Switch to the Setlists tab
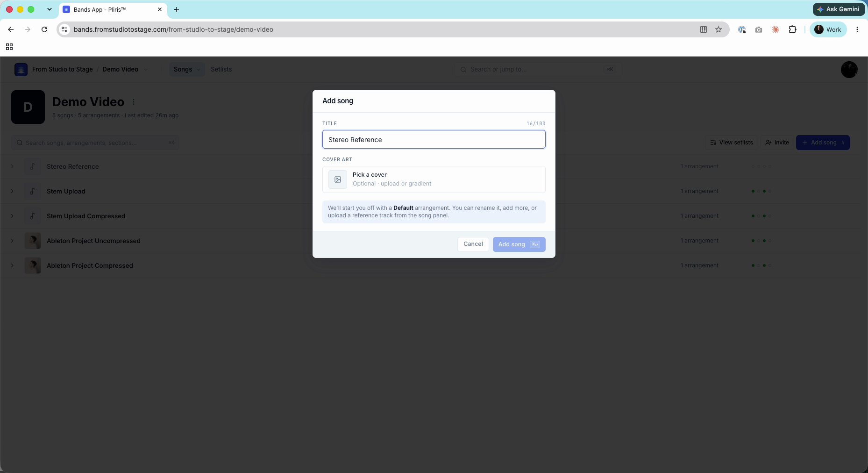Image resolution: width=868 pixels, height=473 pixels. 221,69
